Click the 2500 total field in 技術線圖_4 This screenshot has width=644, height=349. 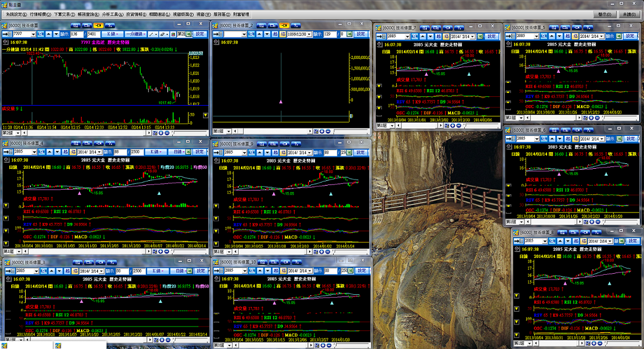(x=137, y=152)
